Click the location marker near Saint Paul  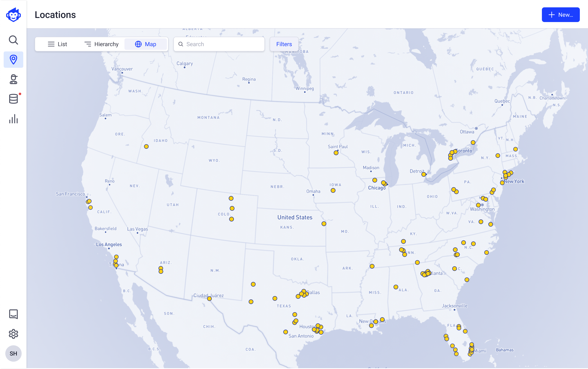pos(336,153)
